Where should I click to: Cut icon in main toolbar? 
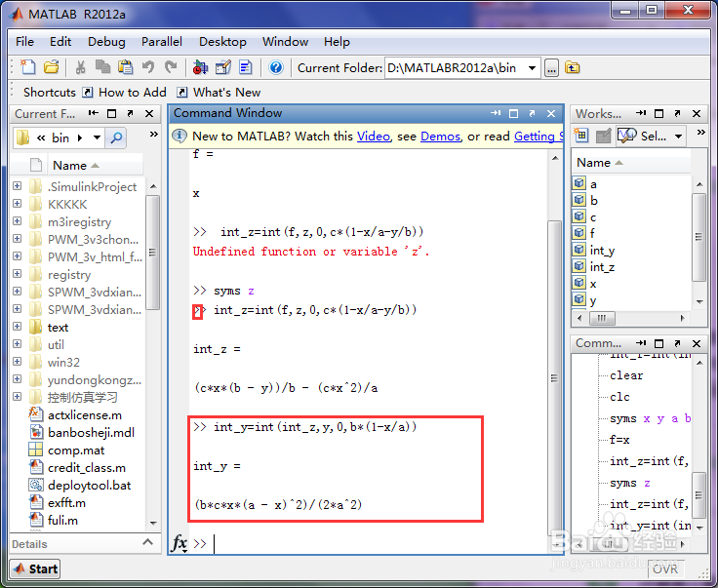click(81, 67)
